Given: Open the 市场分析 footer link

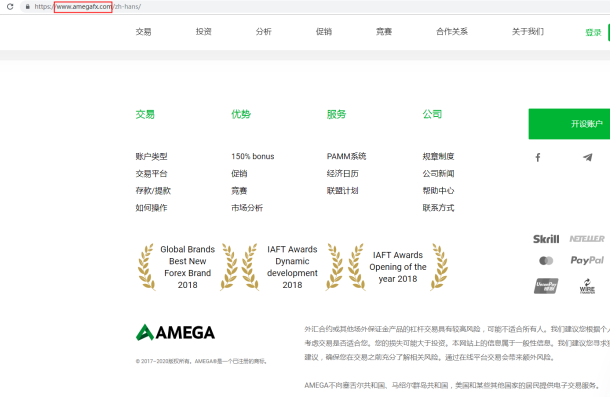Looking at the screenshot, I should [x=247, y=208].
